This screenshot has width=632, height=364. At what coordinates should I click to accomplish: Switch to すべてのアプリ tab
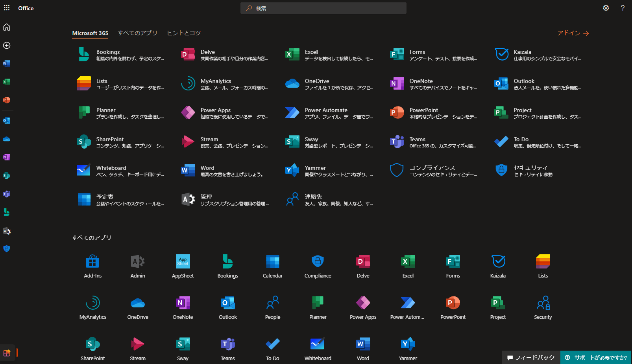coord(138,33)
